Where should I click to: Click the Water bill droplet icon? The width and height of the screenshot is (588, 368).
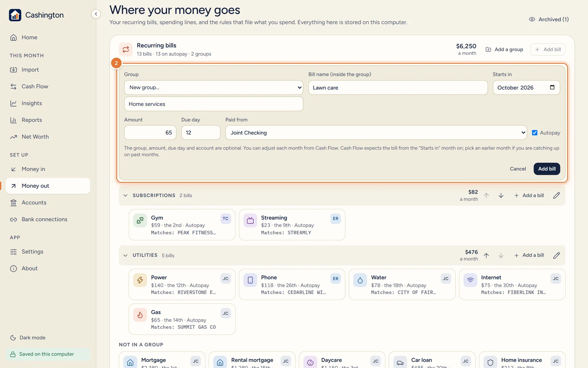click(360, 280)
